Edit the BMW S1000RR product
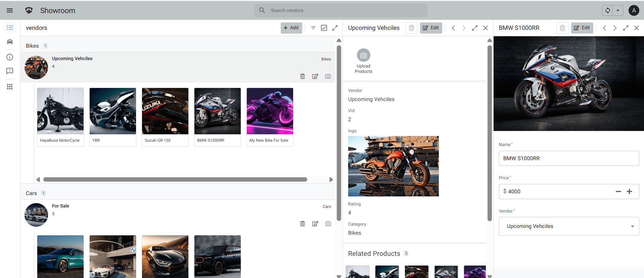This screenshot has height=278, width=644. tap(582, 28)
